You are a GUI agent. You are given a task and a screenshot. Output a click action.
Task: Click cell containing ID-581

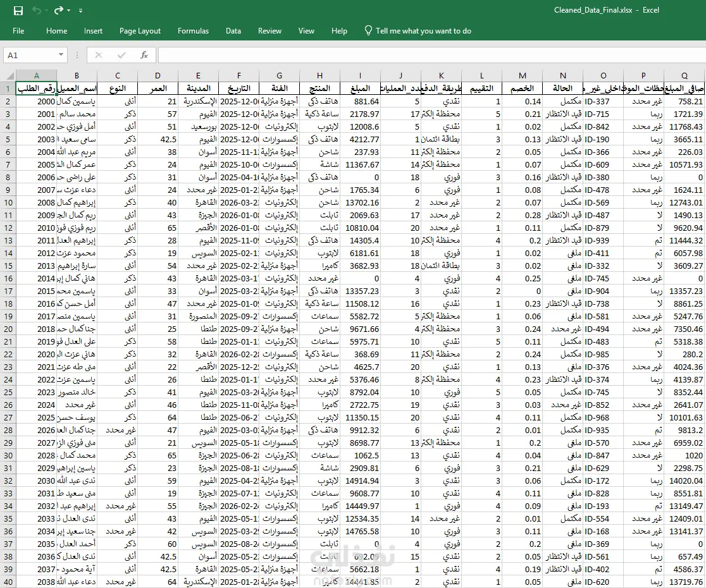604,316
